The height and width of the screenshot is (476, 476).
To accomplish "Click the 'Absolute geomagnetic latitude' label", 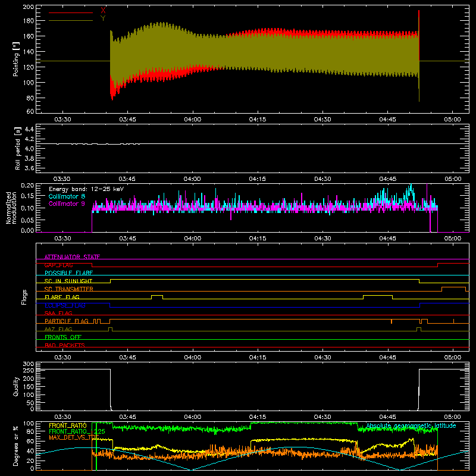I will 411,425.
